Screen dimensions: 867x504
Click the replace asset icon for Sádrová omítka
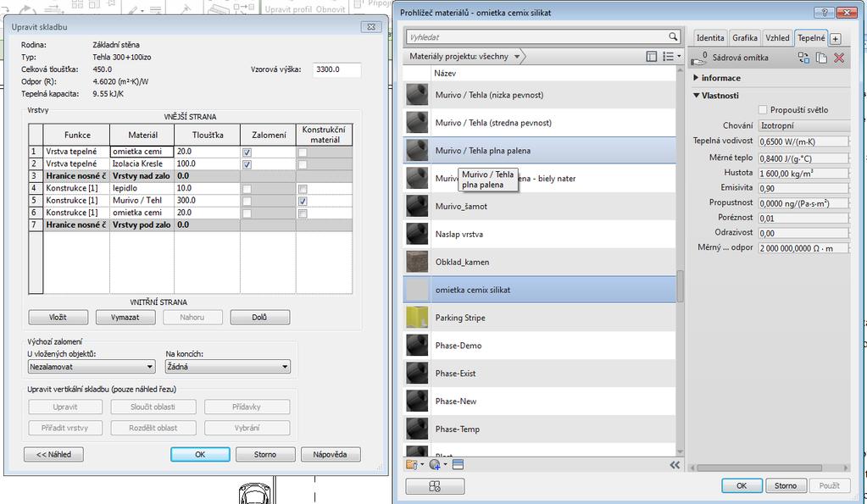803,58
